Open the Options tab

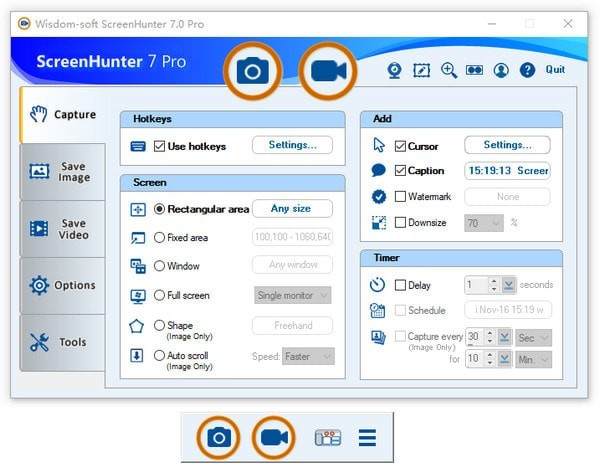point(62,285)
